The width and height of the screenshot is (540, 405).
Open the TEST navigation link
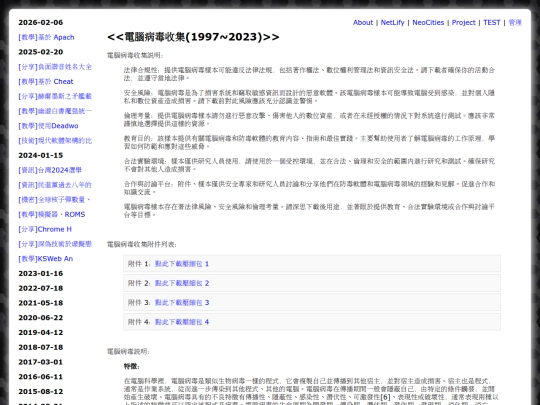(491, 22)
